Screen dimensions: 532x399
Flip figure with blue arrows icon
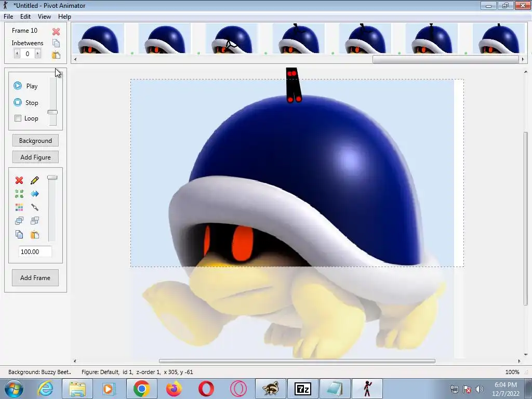pos(35,194)
